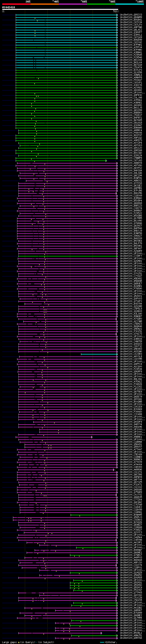Click the purple ~60% identity legend segment

pyautogui.click(x=73, y=4)
